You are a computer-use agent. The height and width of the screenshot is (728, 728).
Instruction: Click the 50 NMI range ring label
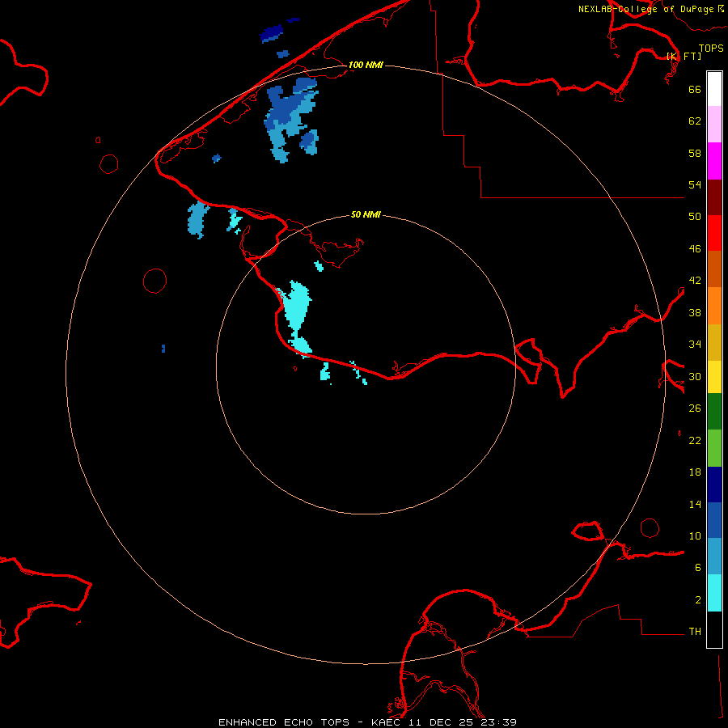[x=366, y=214]
